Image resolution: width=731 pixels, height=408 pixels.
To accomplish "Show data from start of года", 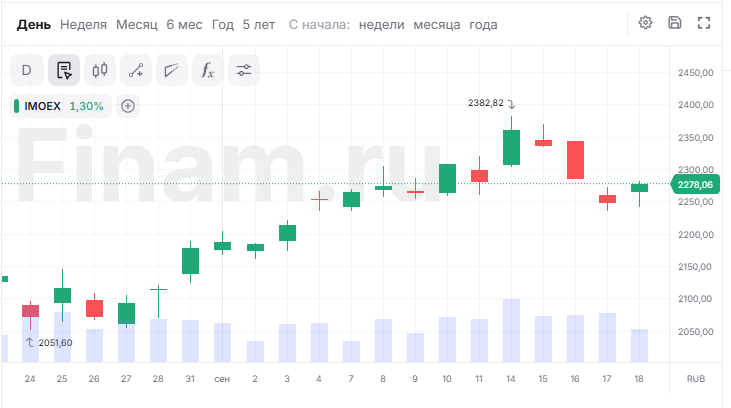I will tap(483, 25).
